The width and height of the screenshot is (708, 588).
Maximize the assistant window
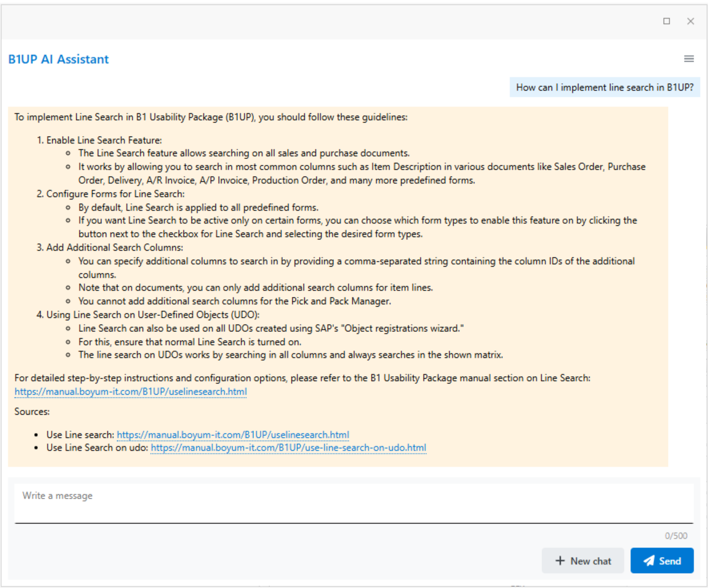pyautogui.click(x=666, y=21)
